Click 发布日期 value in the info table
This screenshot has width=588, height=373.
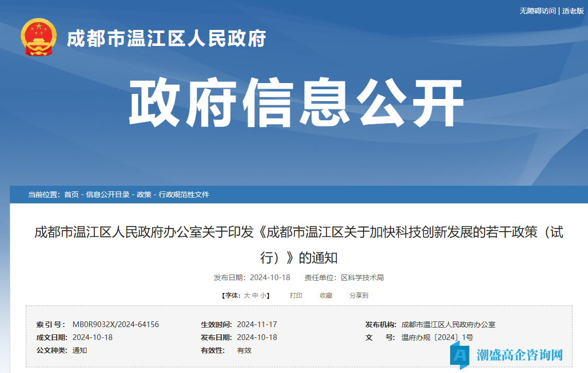[x=257, y=337]
